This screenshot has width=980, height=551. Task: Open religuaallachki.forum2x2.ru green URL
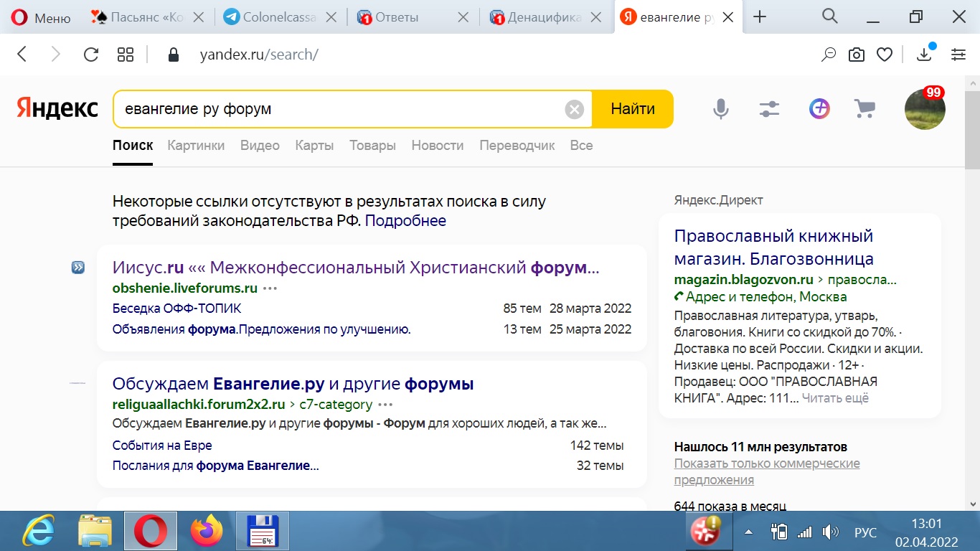tap(199, 404)
